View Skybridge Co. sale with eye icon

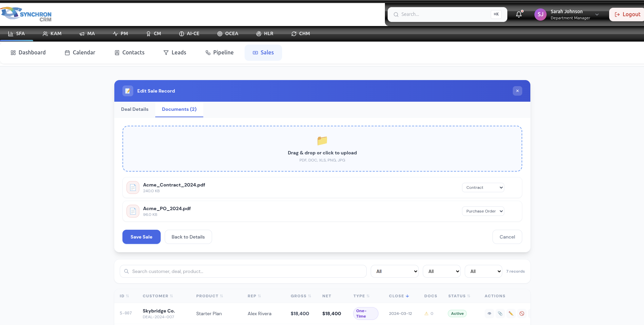click(489, 314)
